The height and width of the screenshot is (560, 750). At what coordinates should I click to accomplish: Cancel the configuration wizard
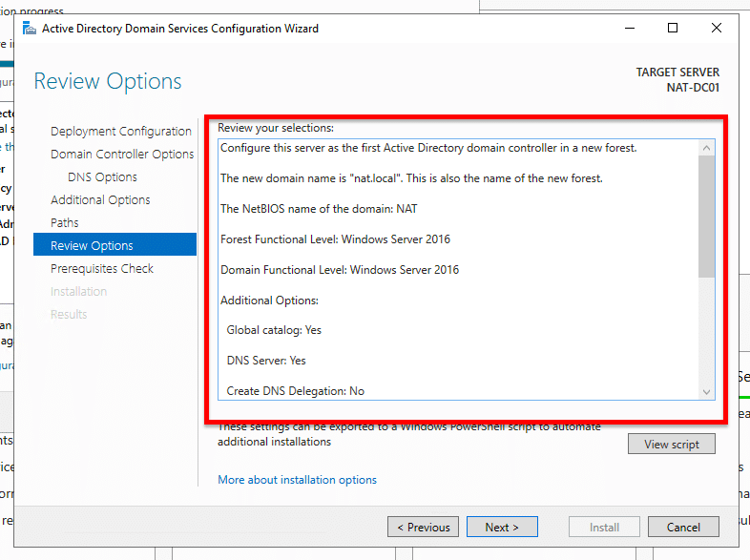click(x=683, y=527)
